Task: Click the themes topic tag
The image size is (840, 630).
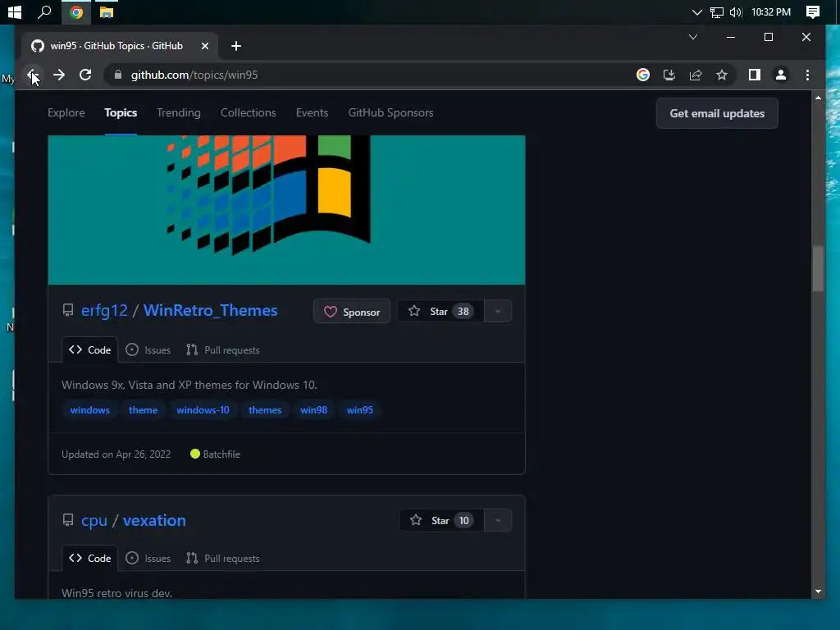Action: (265, 410)
